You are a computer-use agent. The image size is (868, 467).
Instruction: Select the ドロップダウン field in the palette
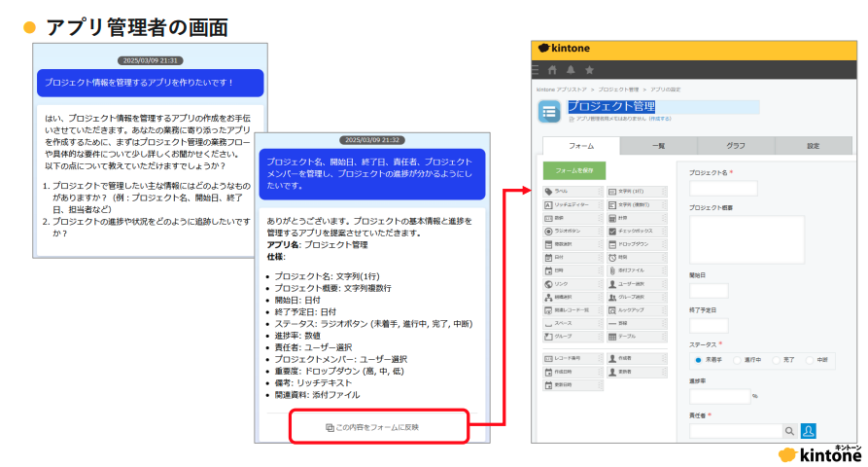point(638,244)
